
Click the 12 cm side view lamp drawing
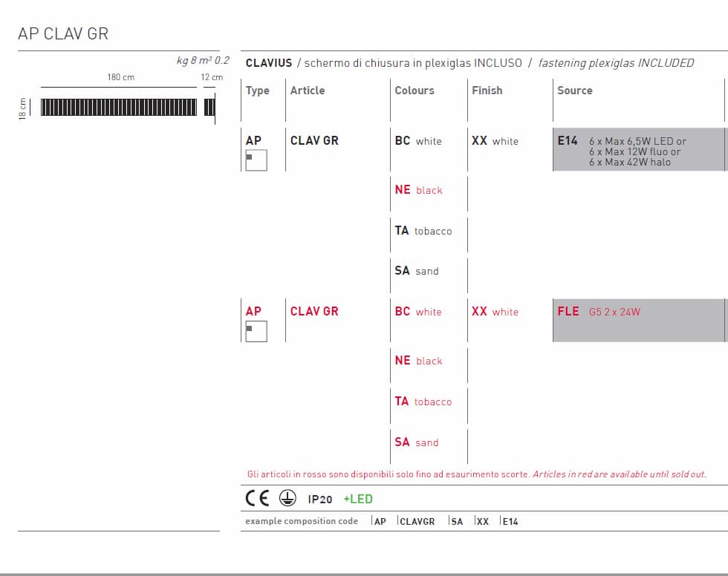(209, 108)
